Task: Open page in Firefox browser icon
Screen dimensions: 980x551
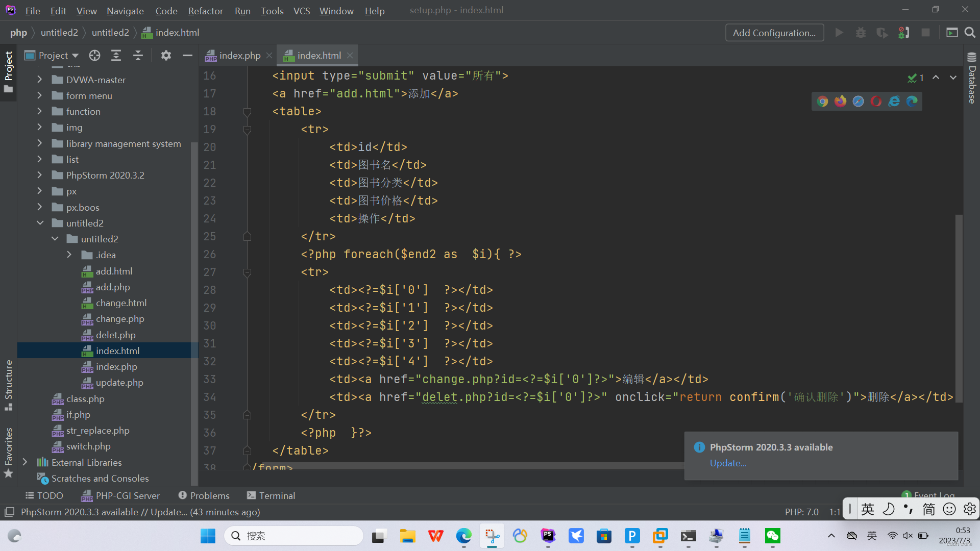Action: [x=840, y=101]
